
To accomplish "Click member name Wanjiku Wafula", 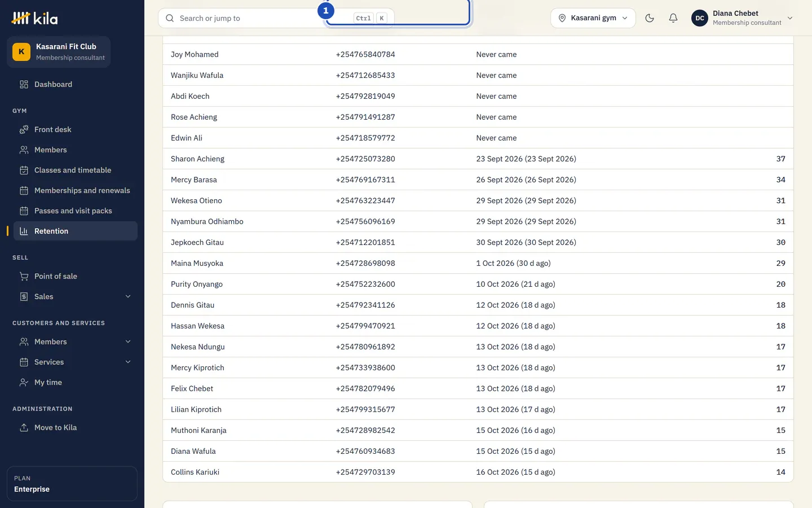I will coord(197,76).
